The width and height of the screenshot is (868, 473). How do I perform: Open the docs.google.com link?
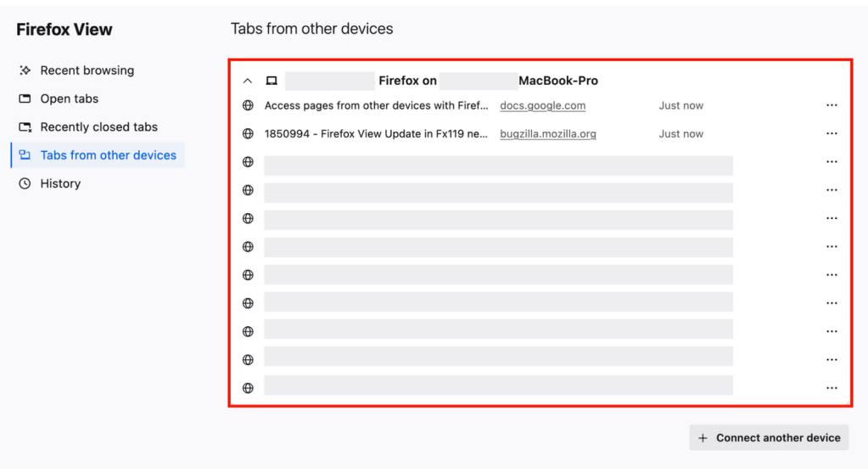tap(543, 106)
